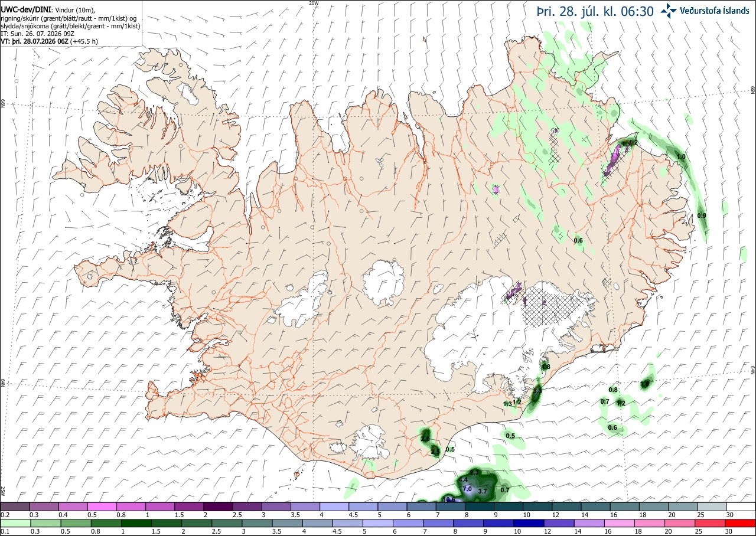Click the '0.4' snow scale label
This screenshot has width=756, height=536.
[x=64, y=515]
